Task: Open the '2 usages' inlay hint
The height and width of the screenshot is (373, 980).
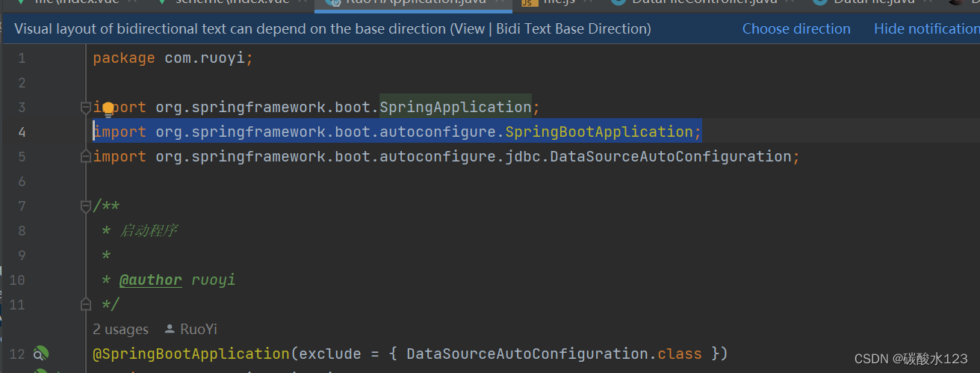Action: click(x=120, y=329)
